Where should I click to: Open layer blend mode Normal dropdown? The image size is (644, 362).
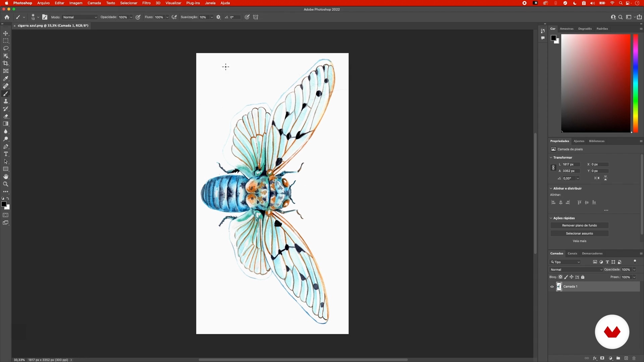click(x=576, y=269)
